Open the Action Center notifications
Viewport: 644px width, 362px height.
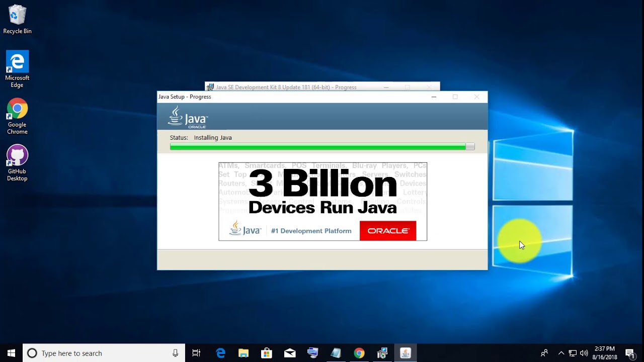[630, 353]
